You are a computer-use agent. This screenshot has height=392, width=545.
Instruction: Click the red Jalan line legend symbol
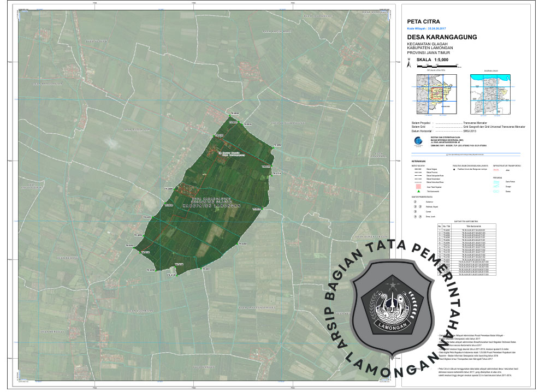coord(496,170)
